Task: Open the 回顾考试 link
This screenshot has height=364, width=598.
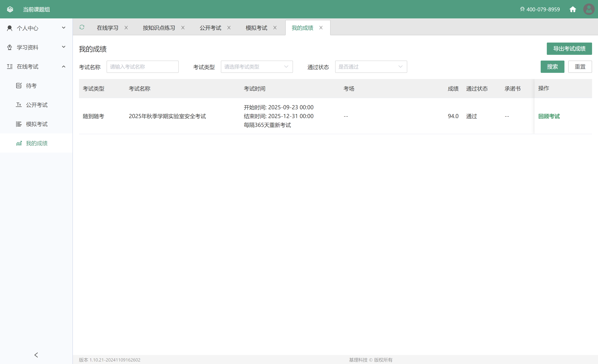Action: click(549, 116)
